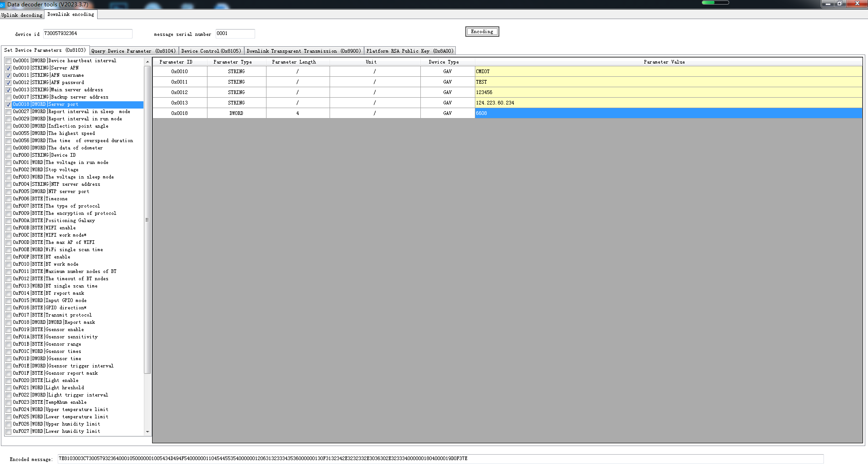Open the Device Control (0x8105) tab
The image size is (868, 471).
(x=211, y=51)
